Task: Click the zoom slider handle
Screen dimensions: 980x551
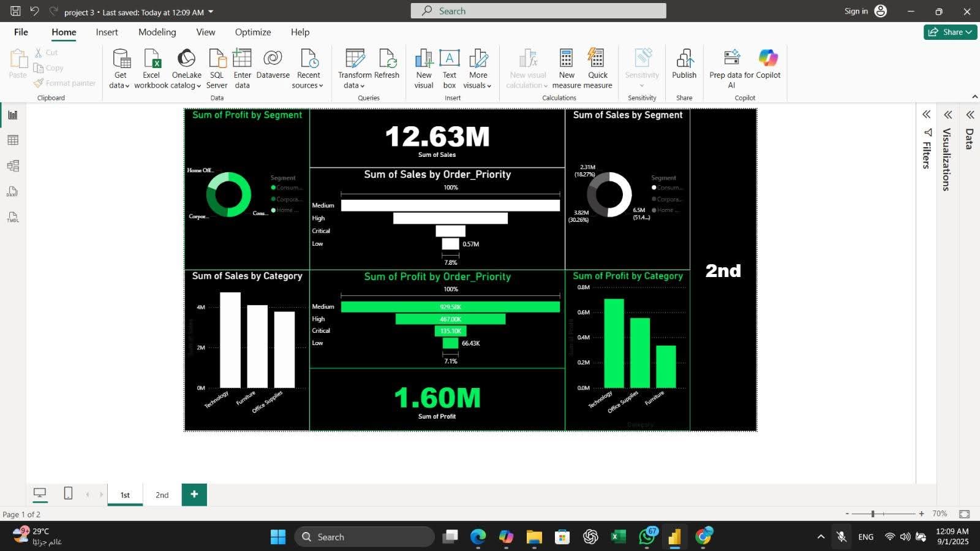Action: pyautogui.click(x=873, y=514)
